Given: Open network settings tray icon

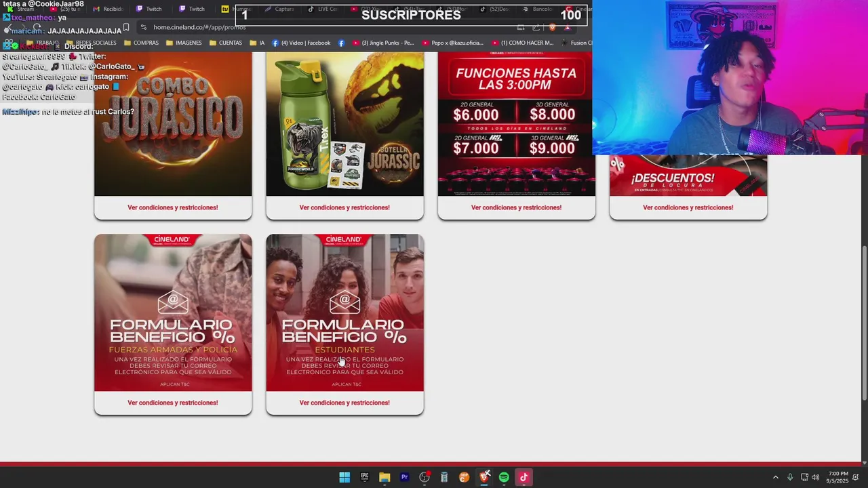Looking at the screenshot, I should tap(804, 477).
